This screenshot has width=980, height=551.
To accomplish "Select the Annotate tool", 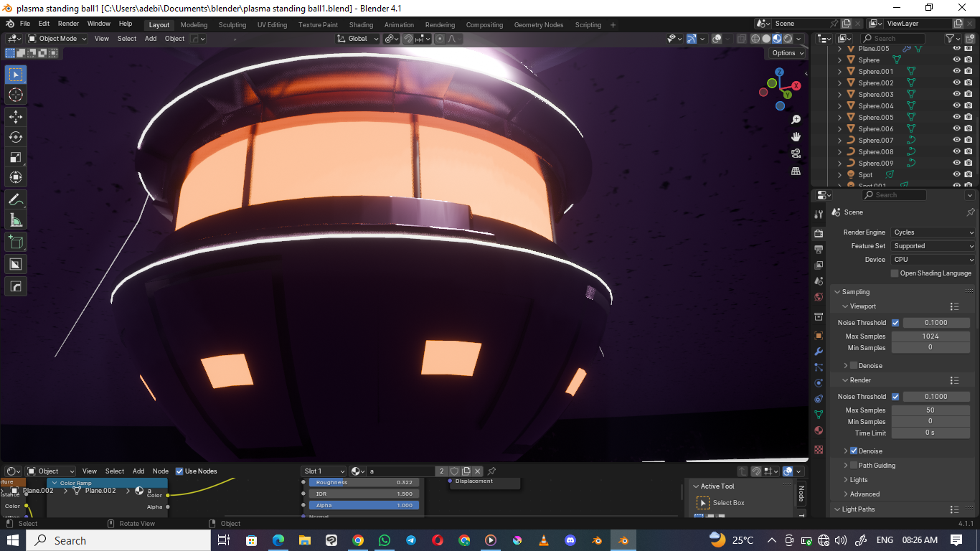I will click(x=16, y=199).
